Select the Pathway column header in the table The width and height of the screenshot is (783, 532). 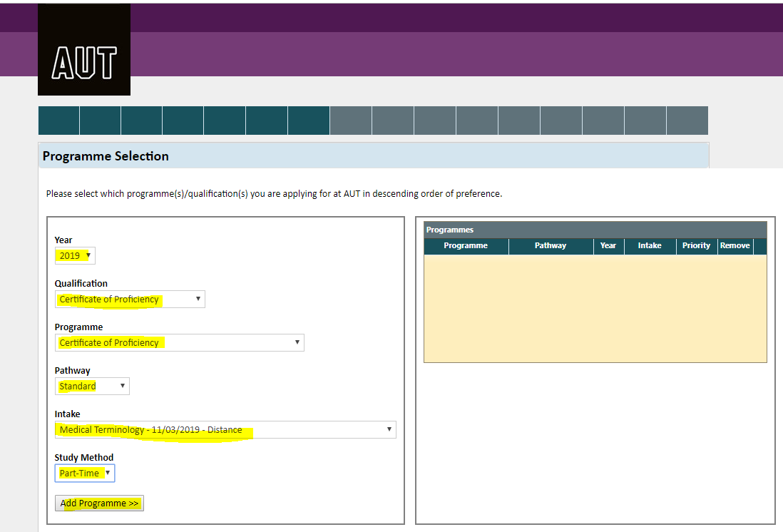tap(551, 246)
